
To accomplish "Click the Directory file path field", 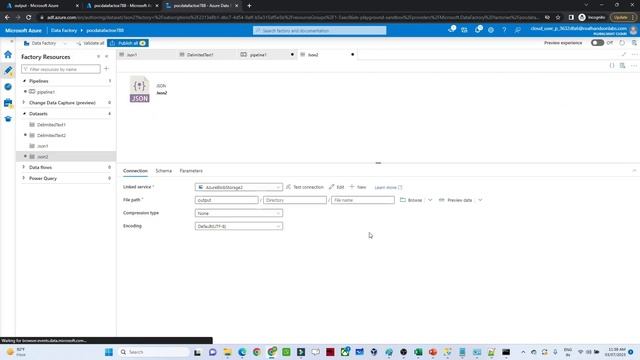I will pos(295,200).
